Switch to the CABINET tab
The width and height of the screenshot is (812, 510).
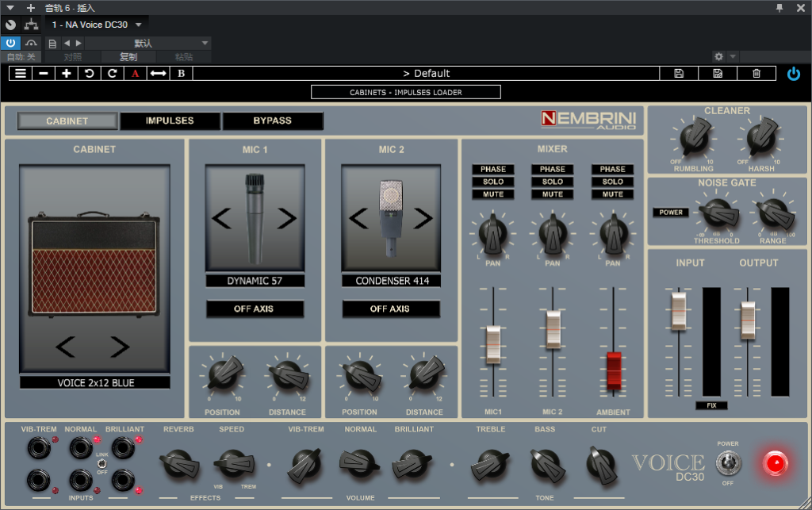pyautogui.click(x=67, y=121)
